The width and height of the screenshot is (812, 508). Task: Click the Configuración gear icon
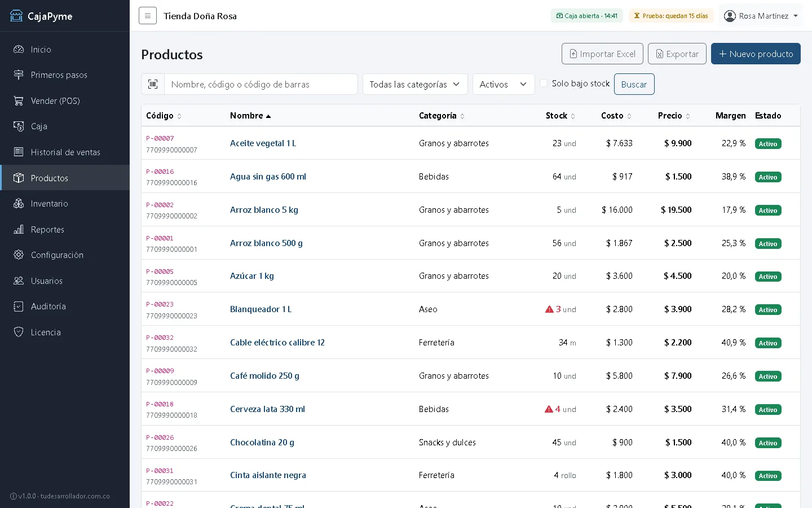[19, 255]
